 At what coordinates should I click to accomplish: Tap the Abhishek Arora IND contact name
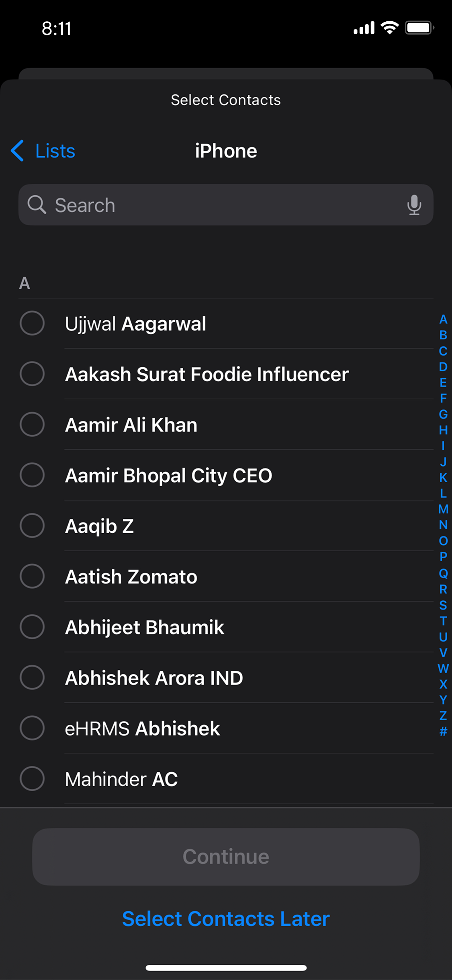tap(154, 678)
